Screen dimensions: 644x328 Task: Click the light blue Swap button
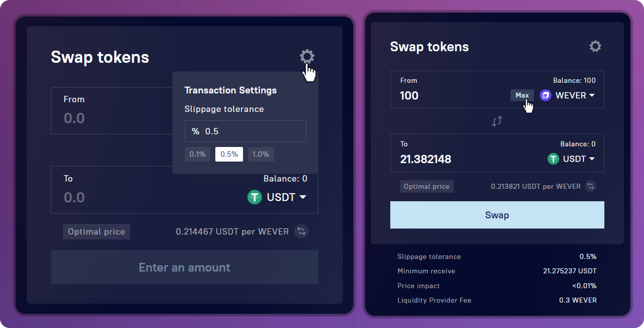(497, 215)
